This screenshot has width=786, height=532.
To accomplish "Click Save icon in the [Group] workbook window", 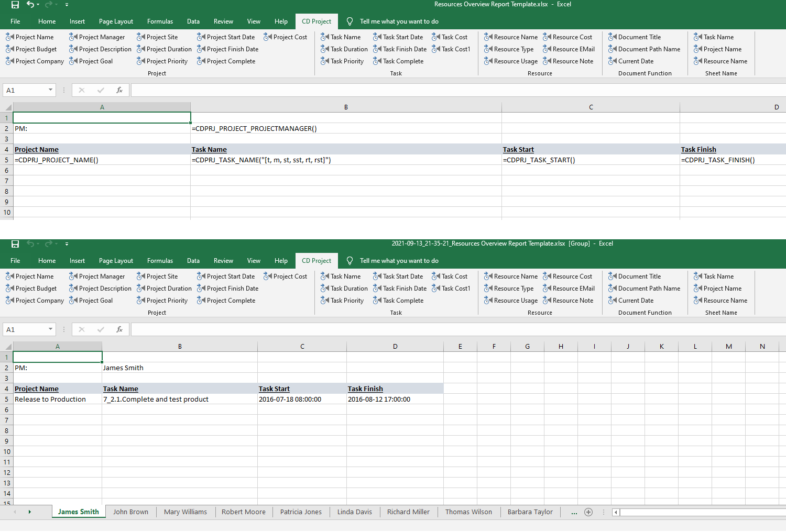I will (15, 244).
